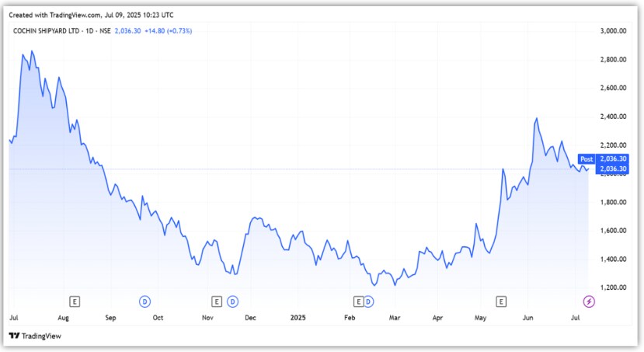Click the 2,400.00 price axis label
644x352 pixels.
[x=613, y=117]
